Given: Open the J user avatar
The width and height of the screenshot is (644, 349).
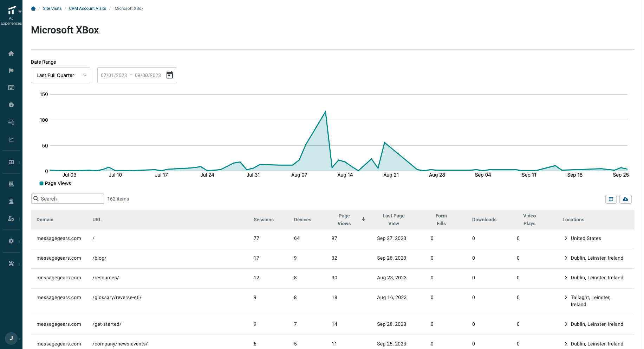Looking at the screenshot, I should [x=11, y=338].
